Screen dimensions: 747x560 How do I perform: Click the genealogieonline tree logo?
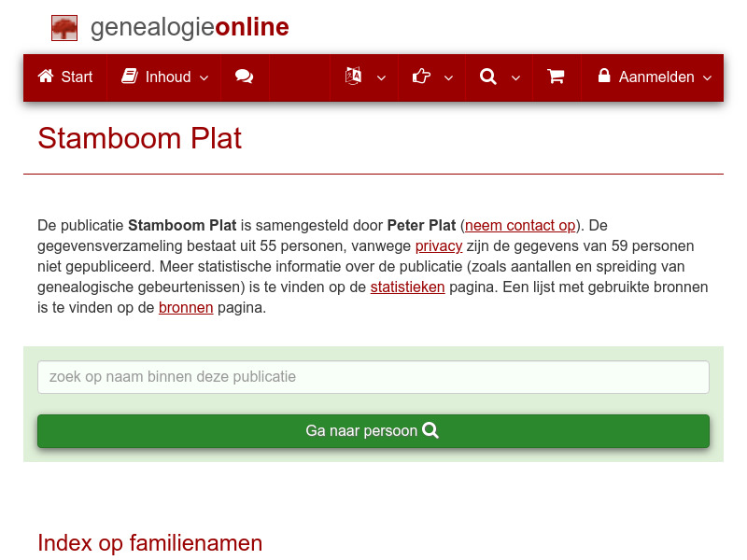coord(63,27)
